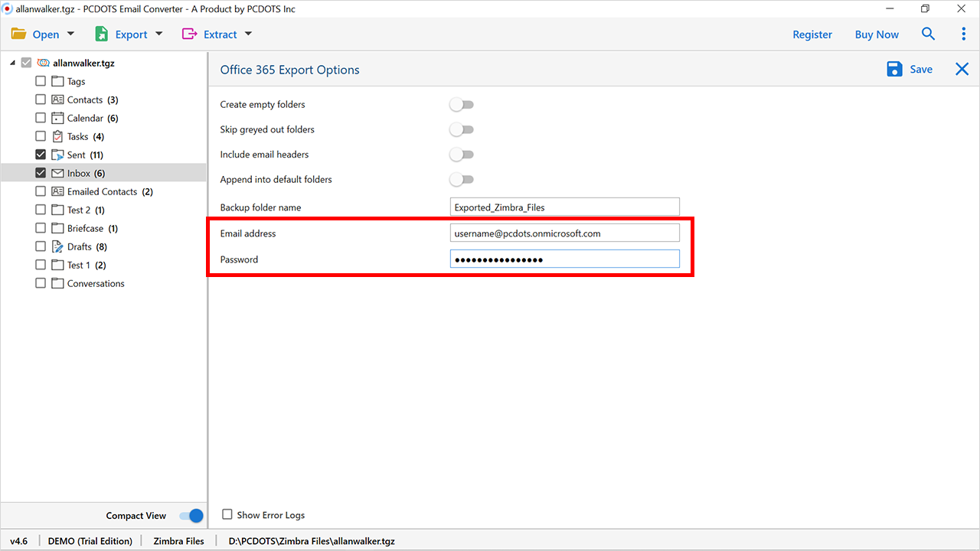
Task: Click the Open menu label
Action: pyautogui.click(x=46, y=34)
